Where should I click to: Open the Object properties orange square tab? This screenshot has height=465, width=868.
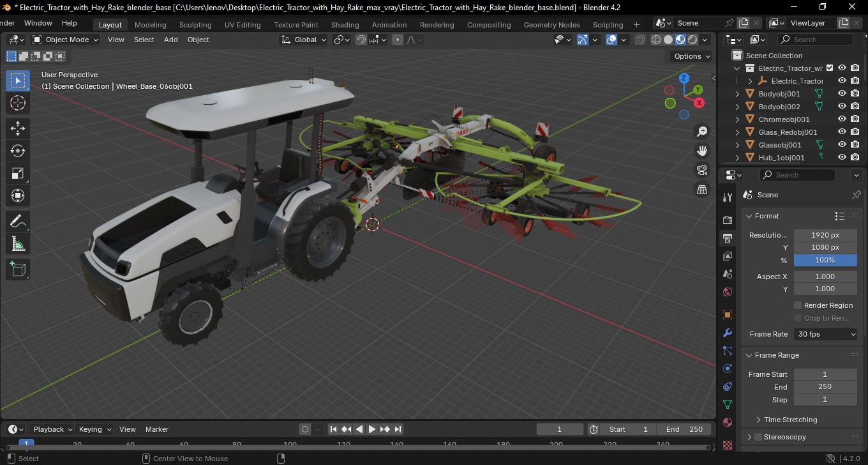pos(727,315)
